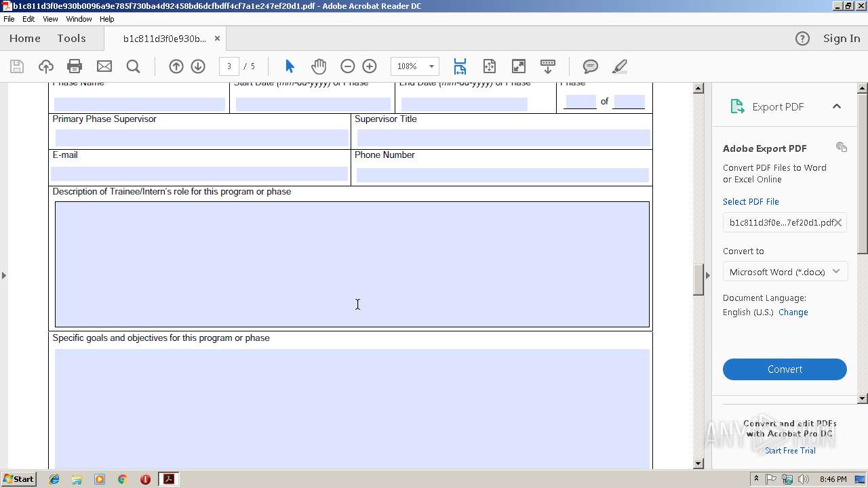Open the Window menu
868x488 pixels.
tap(79, 19)
